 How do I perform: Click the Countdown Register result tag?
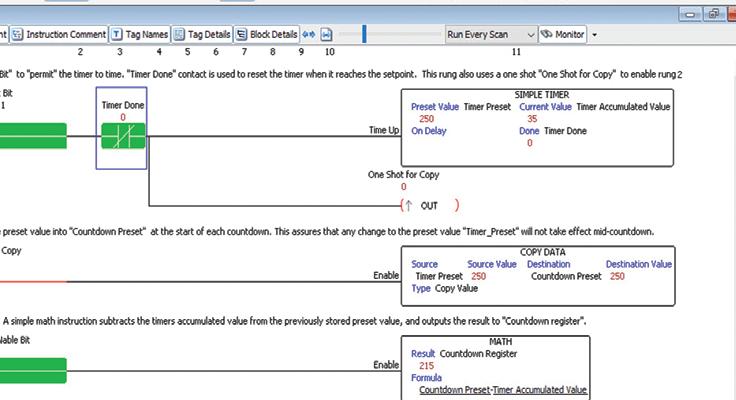click(x=478, y=354)
